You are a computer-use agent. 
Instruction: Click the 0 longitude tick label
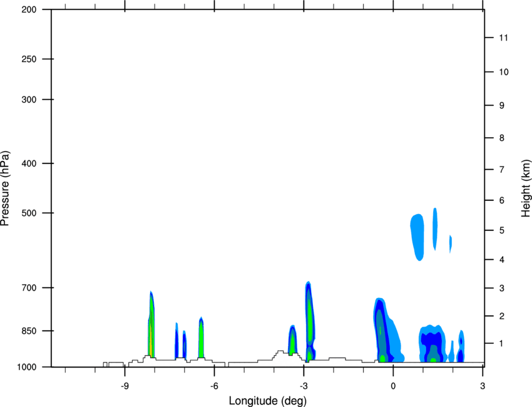(393, 386)
